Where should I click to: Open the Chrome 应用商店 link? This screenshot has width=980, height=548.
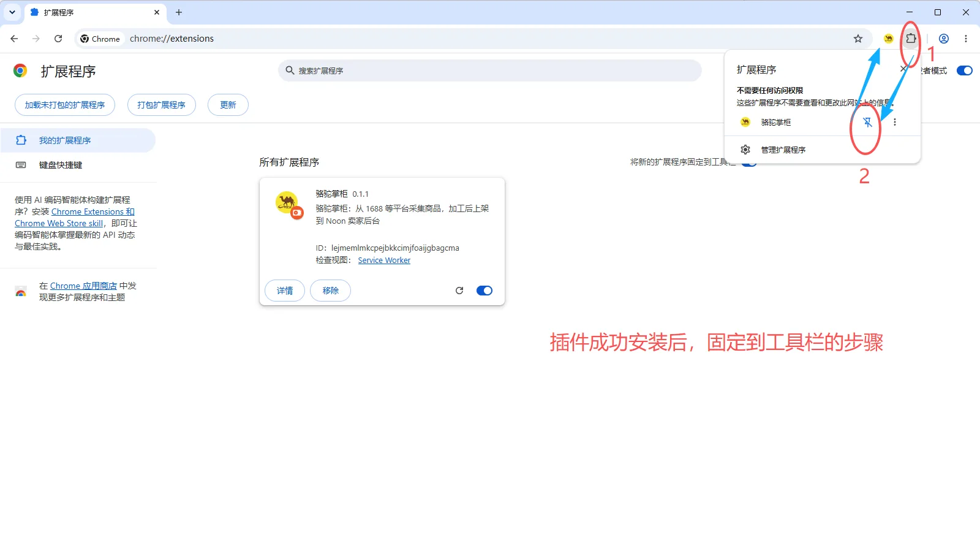coord(83,286)
